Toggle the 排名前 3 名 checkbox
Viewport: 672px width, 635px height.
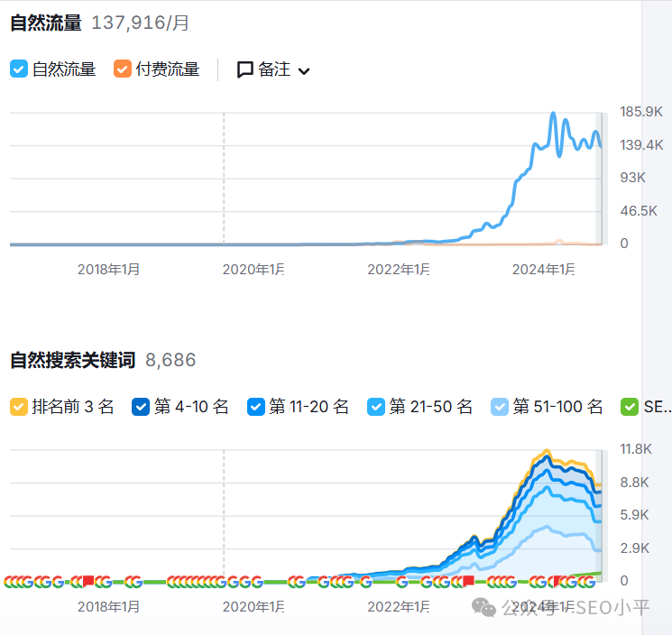point(19,407)
